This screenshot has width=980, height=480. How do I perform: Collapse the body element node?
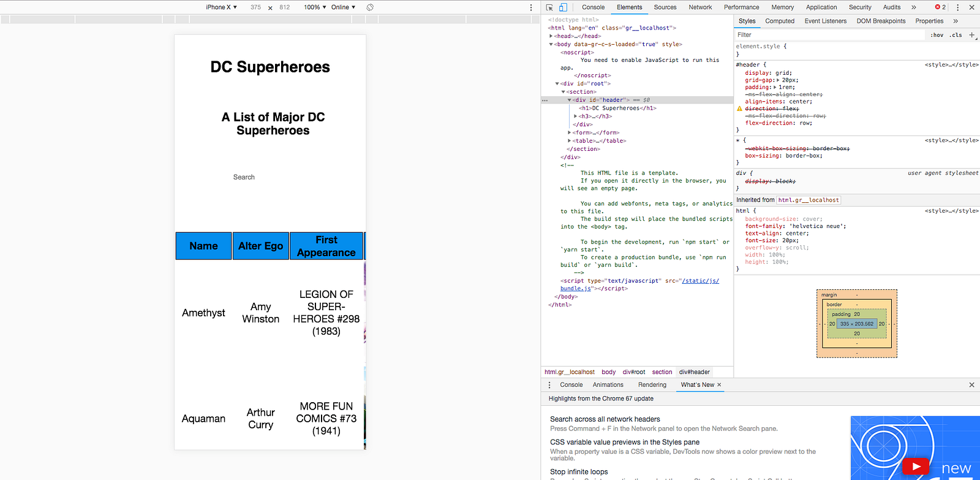(551, 44)
